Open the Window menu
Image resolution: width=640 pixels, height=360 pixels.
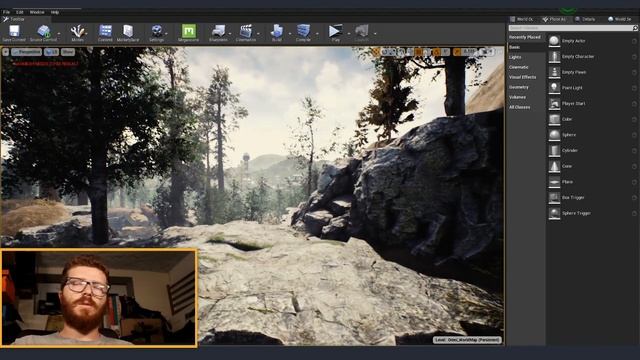pos(37,12)
